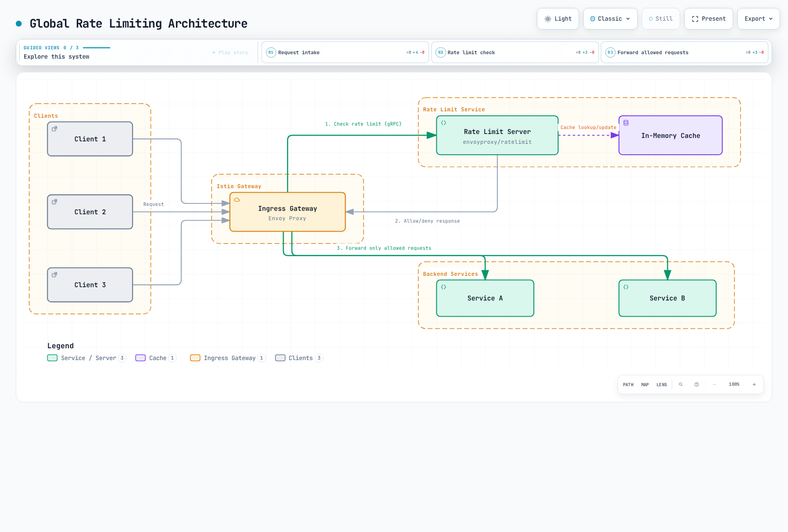Click the code icon on Service A
This screenshot has height=532, width=788.
point(444,287)
